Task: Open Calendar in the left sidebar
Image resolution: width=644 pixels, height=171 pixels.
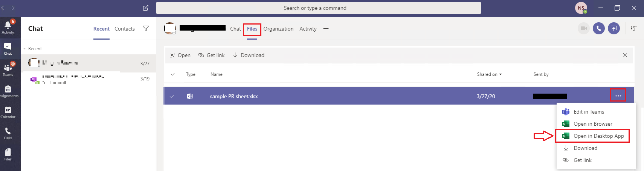Action: (8, 112)
